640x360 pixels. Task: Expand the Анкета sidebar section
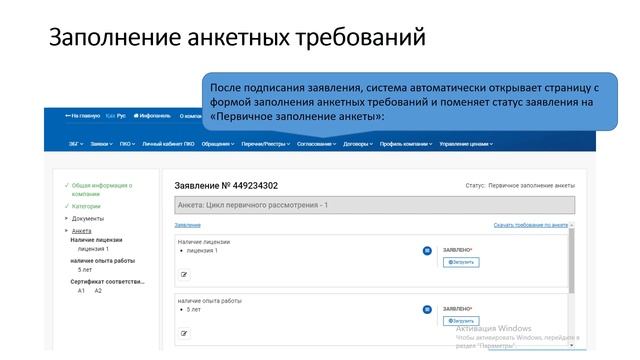coord(81,231)
